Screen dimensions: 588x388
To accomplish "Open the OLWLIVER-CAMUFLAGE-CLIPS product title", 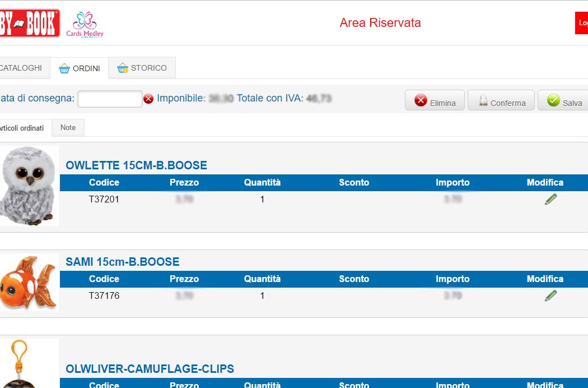I will point(150,369).
